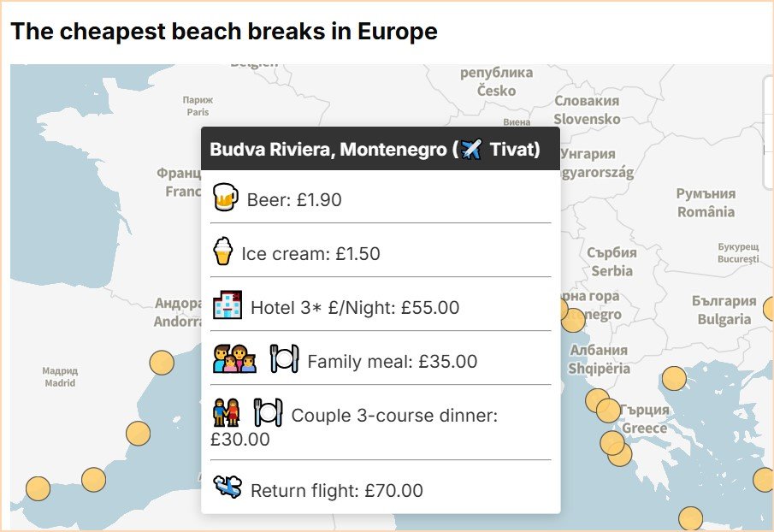Click the hotel building icon
The width and height of the screenshot is (774, 532).
[227, 305]
